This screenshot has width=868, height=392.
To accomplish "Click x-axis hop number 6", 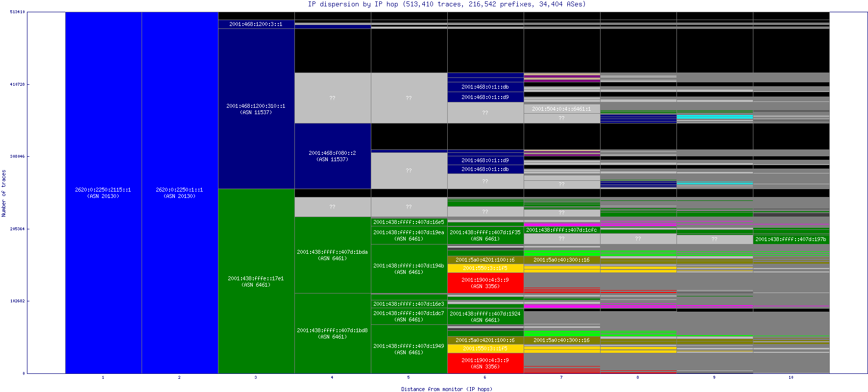I will [485, 377].
